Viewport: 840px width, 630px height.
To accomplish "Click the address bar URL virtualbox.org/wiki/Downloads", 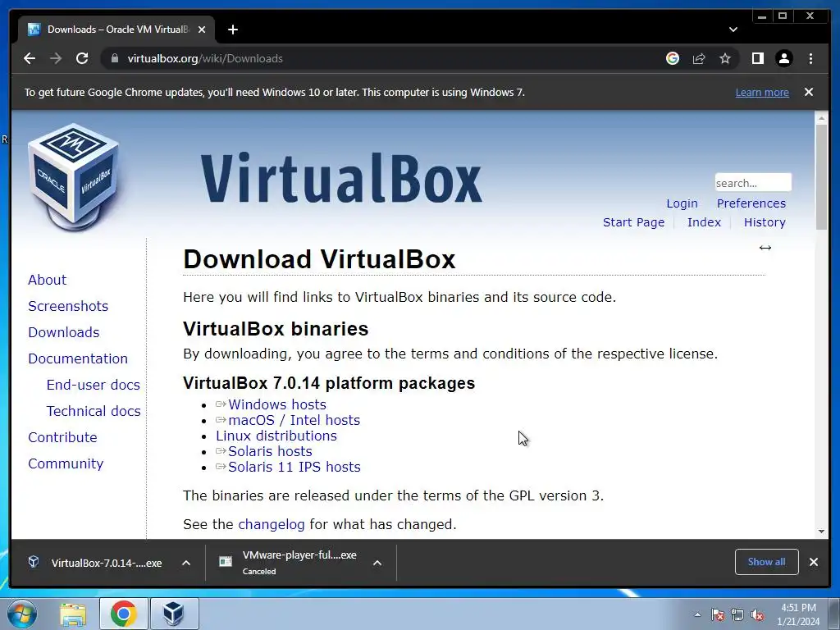I will coord(205,58).
